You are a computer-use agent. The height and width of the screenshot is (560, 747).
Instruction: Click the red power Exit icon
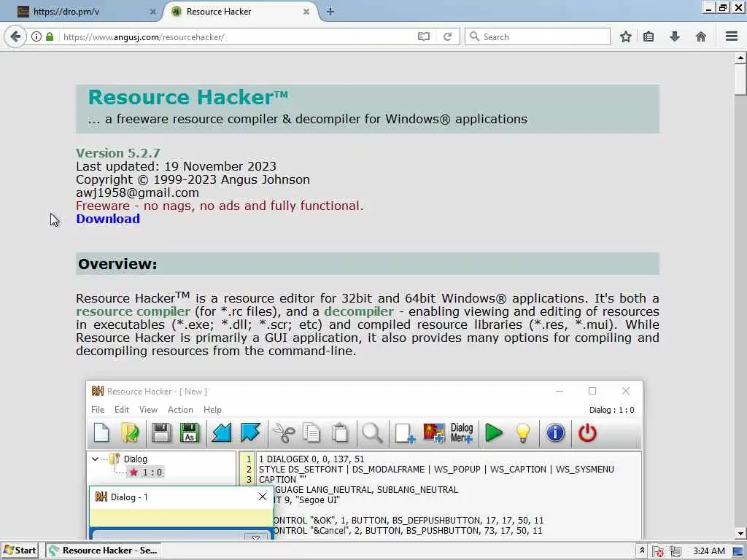[x=587, y=433]
